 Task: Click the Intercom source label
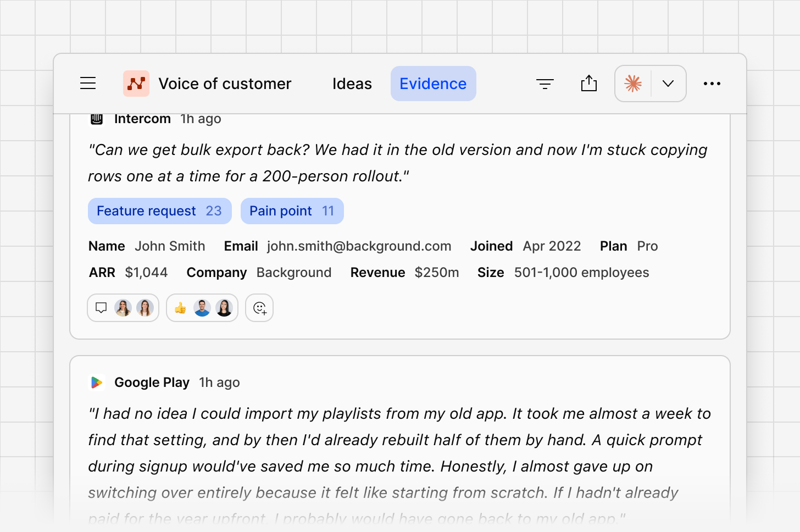coord(142,119)
